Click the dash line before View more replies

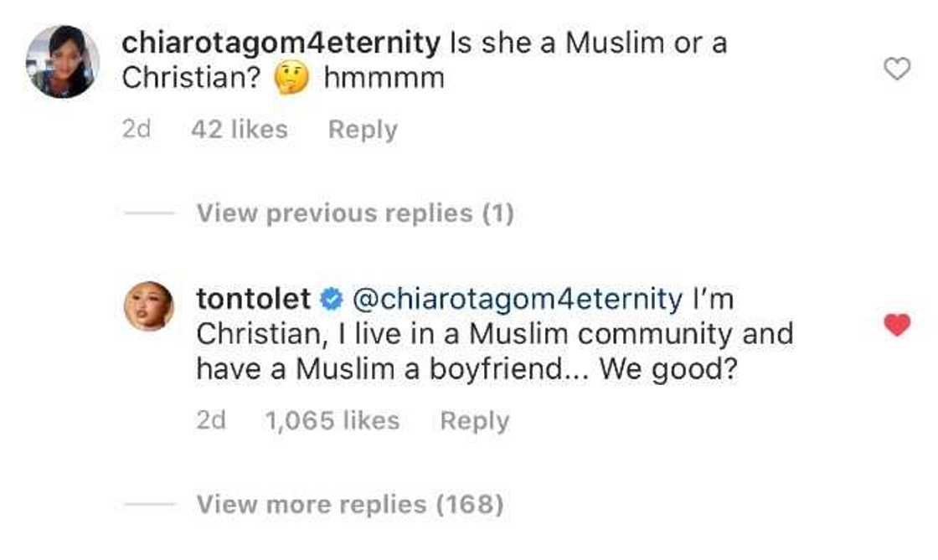149,505
